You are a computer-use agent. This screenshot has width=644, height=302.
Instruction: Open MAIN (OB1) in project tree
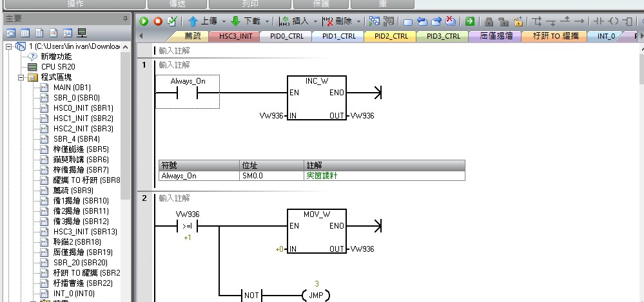click(x=72, y=87)
